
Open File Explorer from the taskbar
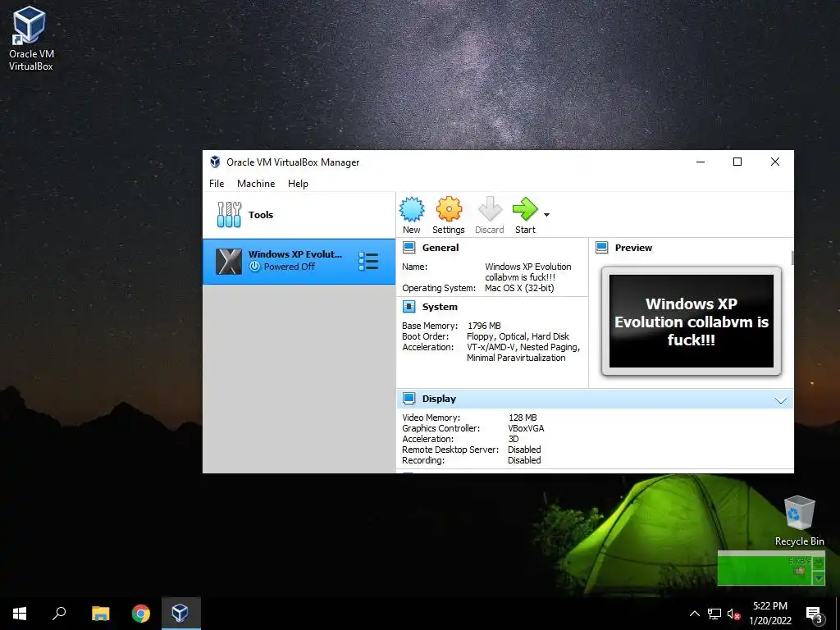coord(100,614)
